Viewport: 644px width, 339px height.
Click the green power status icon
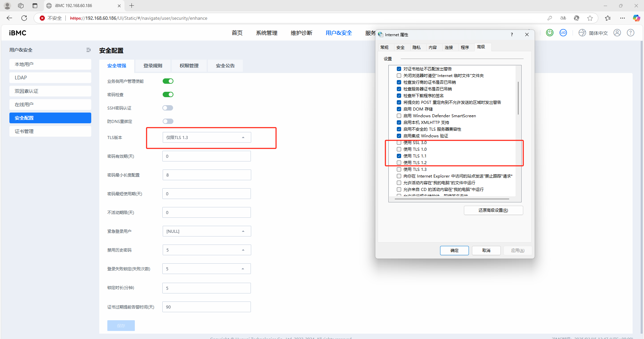(549, 33)
